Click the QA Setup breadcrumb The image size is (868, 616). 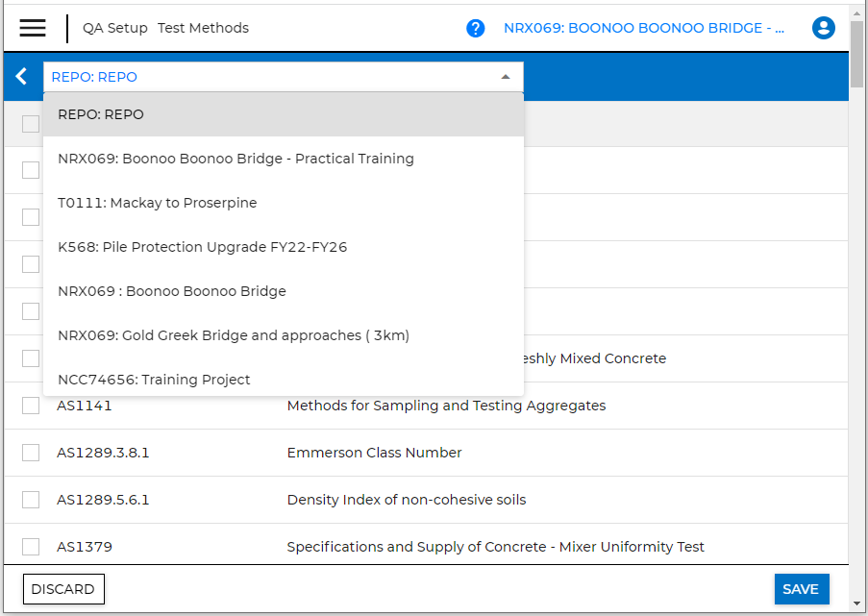(x=115, y=28)
